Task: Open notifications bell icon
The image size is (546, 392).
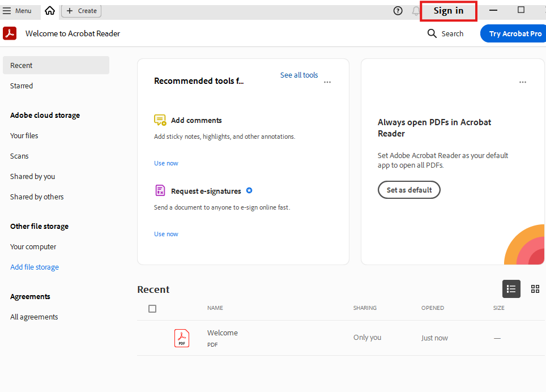Action: [416, 11]
